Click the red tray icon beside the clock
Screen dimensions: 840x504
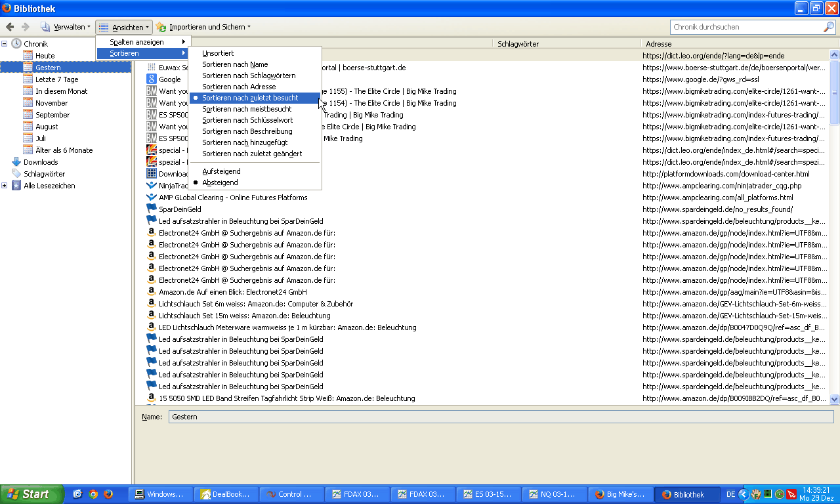coord(791,494)
